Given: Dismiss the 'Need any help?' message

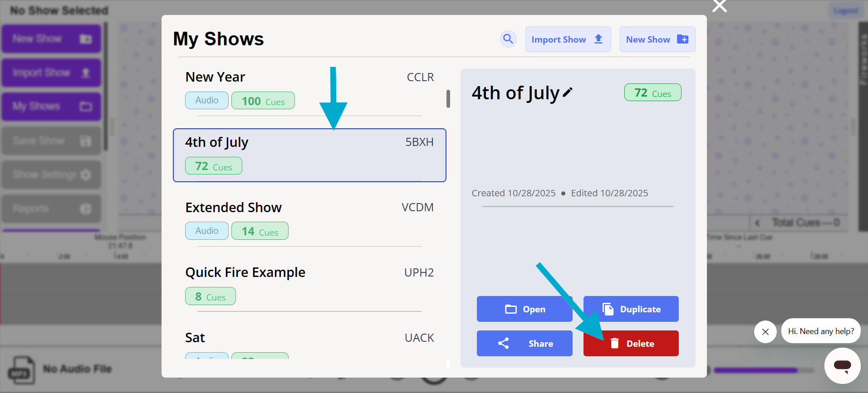Looking at the screenshot, I should [x=765, y=332].
